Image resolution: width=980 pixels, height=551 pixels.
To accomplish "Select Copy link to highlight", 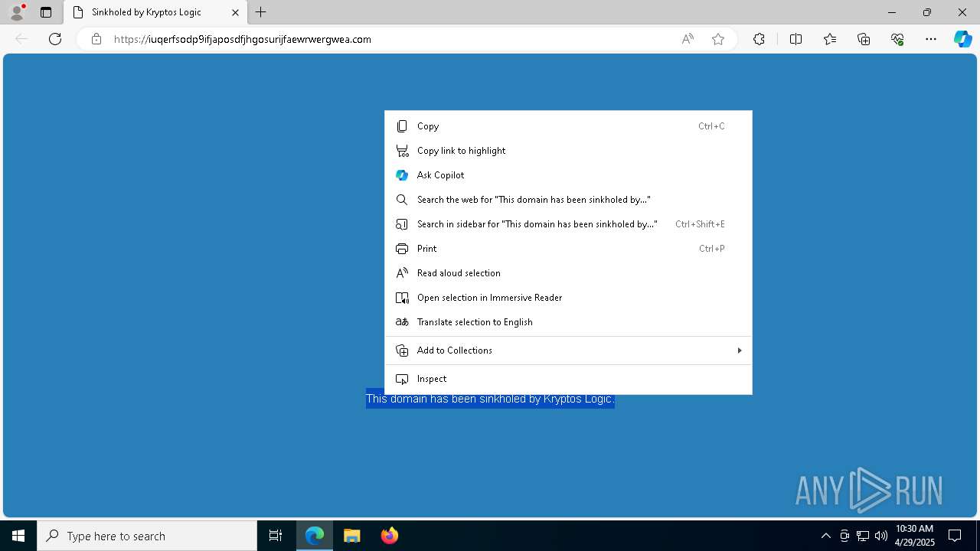I will 568,151.
